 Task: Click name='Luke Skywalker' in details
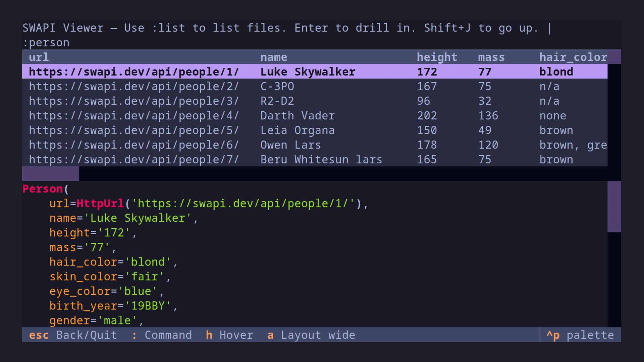click(x=124, y=218)
